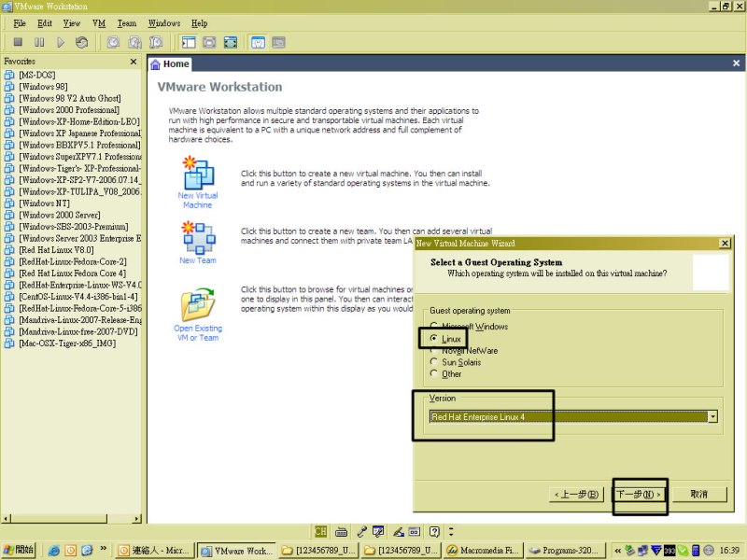Select [RedHat-Linux-Fedora-Core-2] favorite
The image size is (747, 560).
coord(73,261)
